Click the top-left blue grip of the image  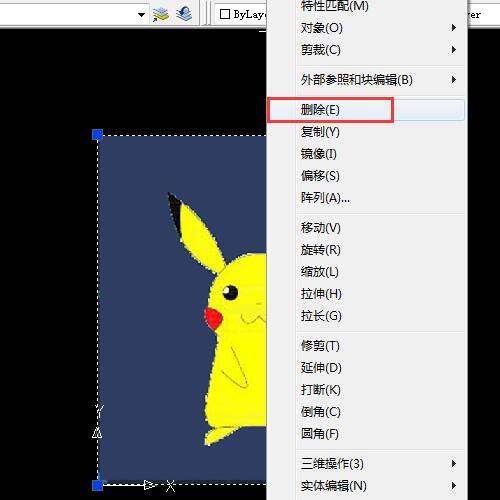(97, 135)
